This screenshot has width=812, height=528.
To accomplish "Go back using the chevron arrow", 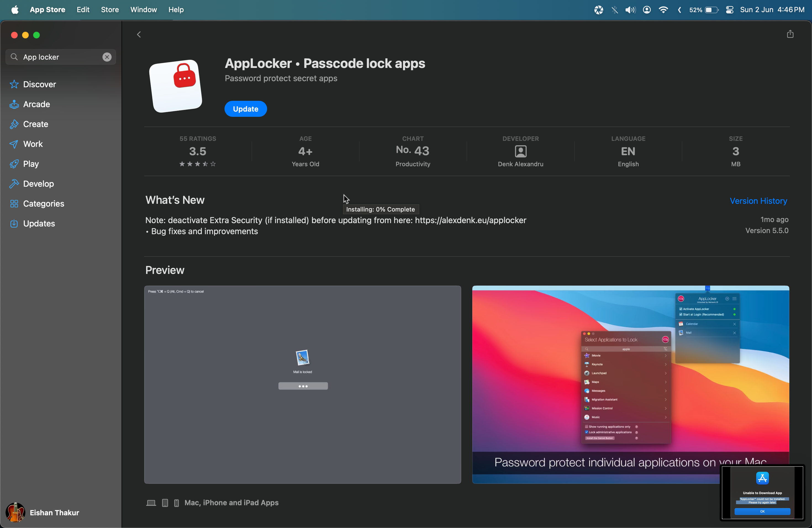I will (139, 35).
